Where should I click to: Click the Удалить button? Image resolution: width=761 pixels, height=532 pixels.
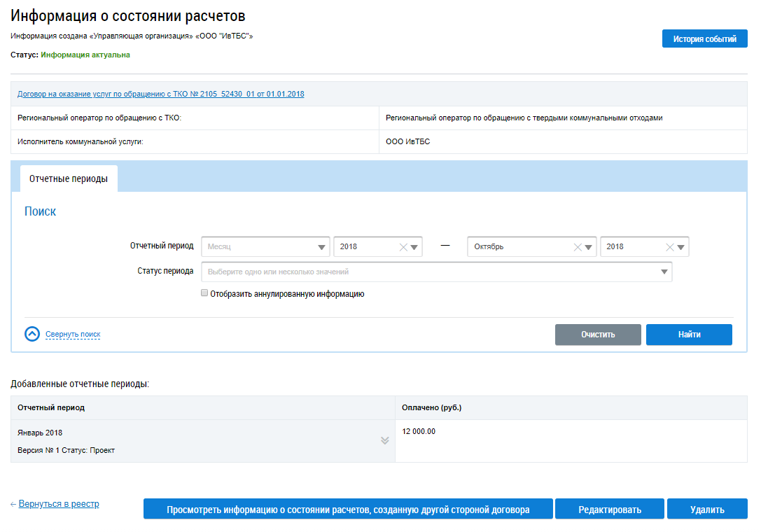click(x=707, y=510)
